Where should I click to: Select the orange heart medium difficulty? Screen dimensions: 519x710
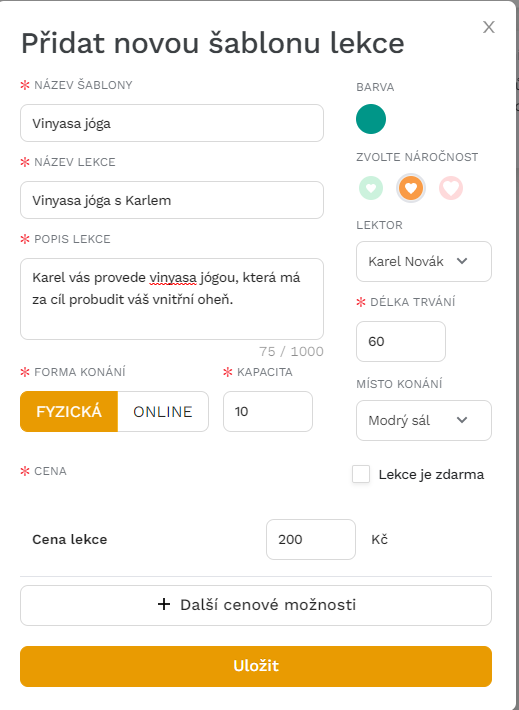(411, 188)
